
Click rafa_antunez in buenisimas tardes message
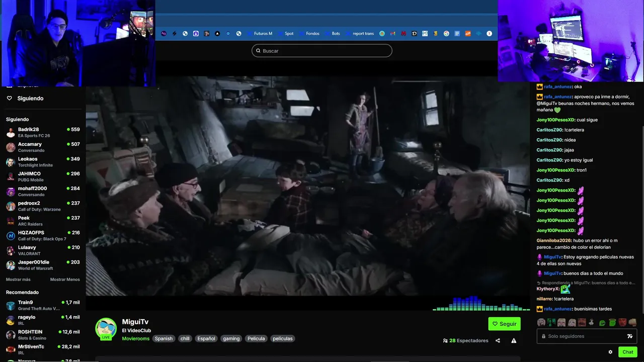click(x=558, y=309)
